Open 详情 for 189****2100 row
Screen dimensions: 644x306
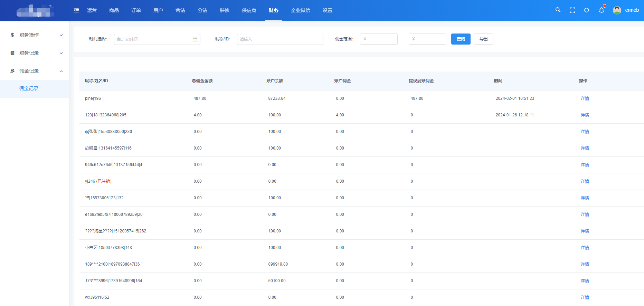(x=585, y=264)
